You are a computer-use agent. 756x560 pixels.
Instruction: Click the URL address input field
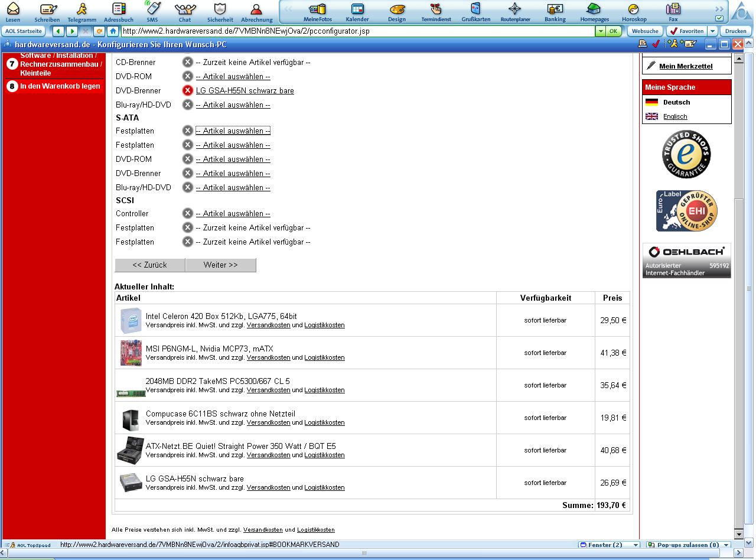pyautogui.click(x=357, y=31)
